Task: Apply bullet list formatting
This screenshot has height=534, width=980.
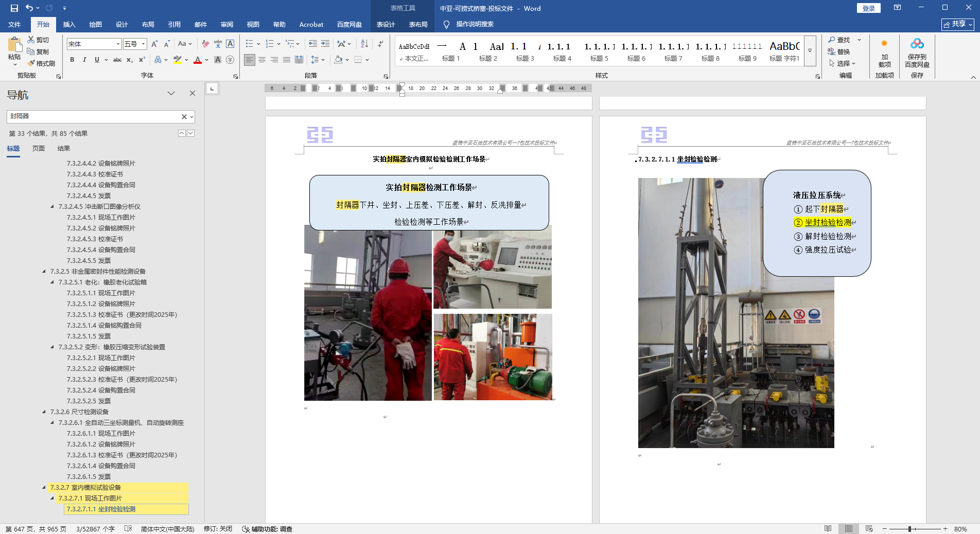Action: pyautogui.click(x=249, y=44)
